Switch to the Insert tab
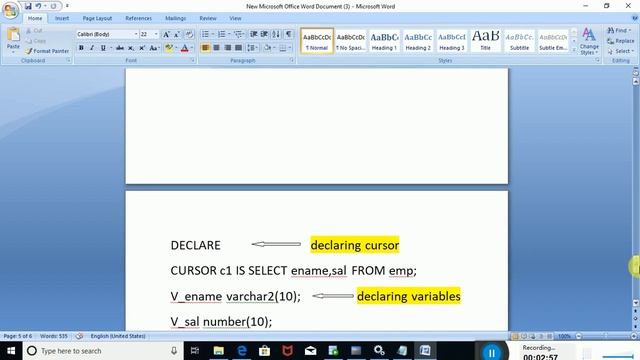Image resolution: width=640 pixels, height=360 pixels. [62, 18]
